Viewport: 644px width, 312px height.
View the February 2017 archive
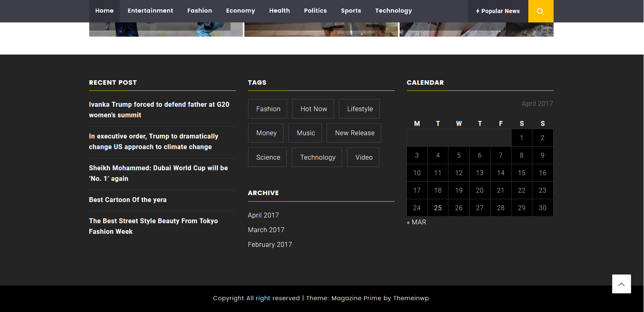[270, 244]
